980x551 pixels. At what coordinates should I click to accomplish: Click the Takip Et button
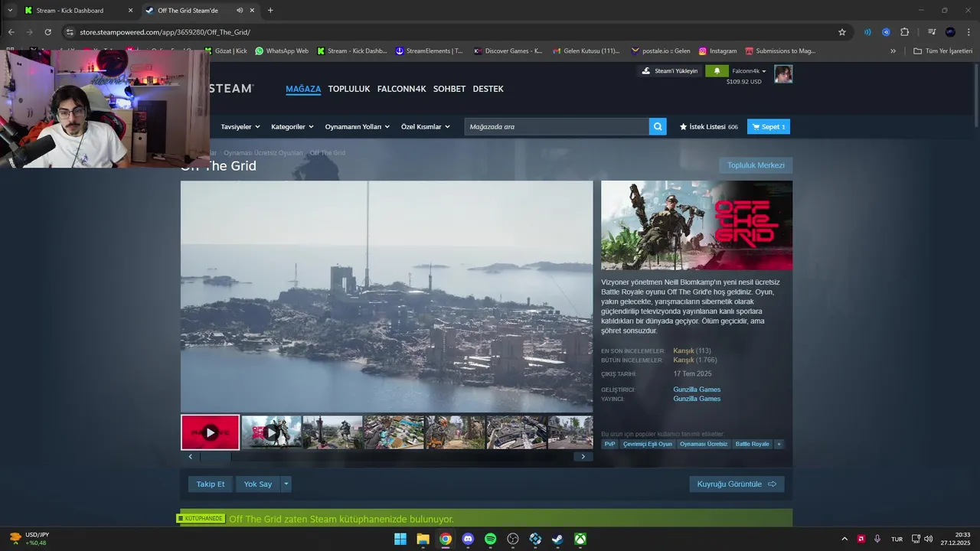(x=211, y=484)
